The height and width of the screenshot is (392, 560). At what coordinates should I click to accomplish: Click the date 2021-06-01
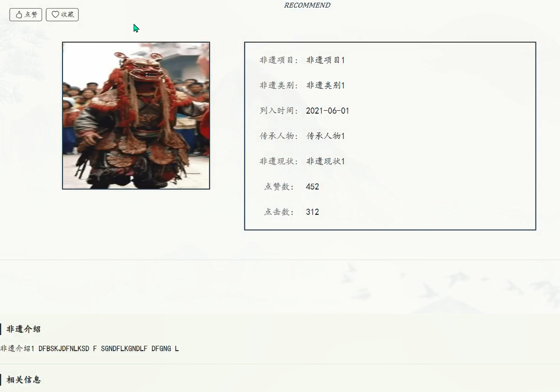[x=327, y=111]
